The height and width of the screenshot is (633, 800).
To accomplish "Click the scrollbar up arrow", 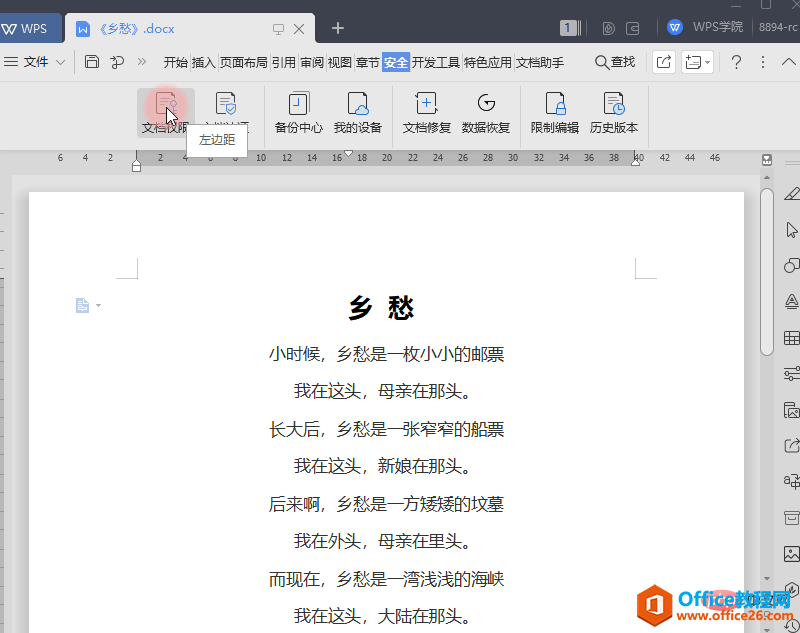I will click(x=767, y=178).
